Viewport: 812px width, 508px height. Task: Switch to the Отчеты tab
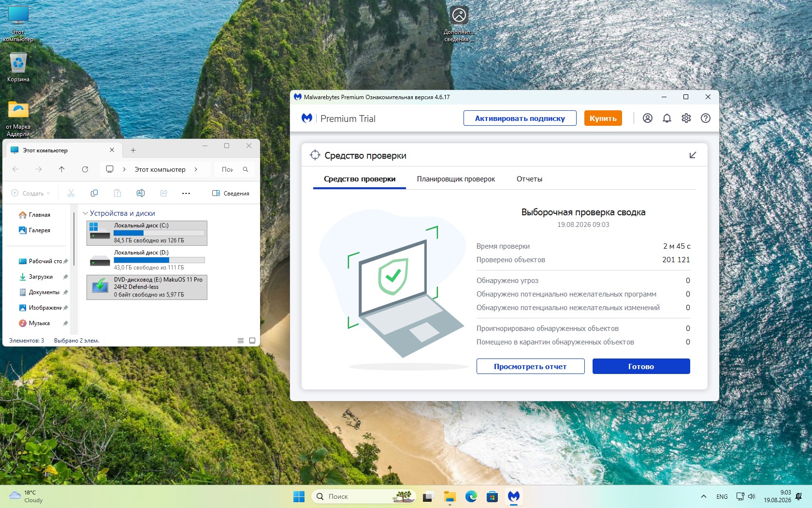(x=529, y=179)
